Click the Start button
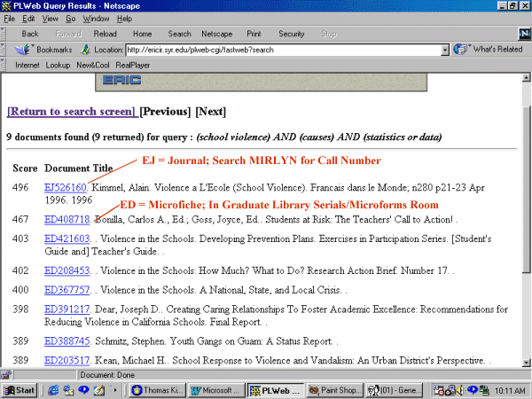Image resolution: width=532 pixels, height=399 pixels. click(x=20, y=390)
